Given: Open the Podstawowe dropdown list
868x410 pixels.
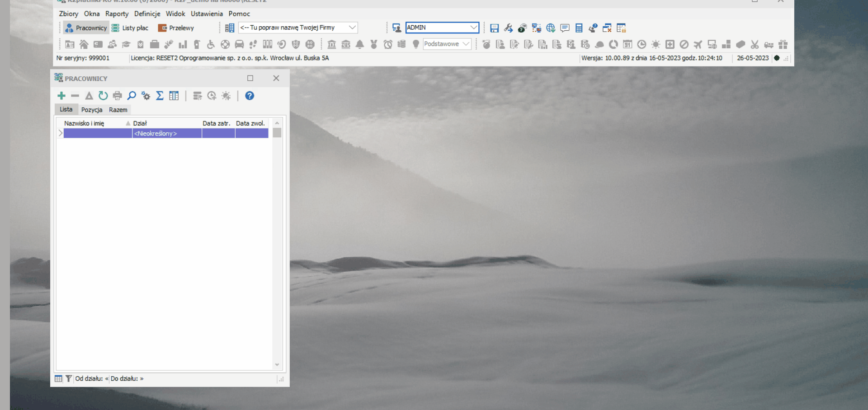Looking at the screenshot, I should pyautogui.click(x=466, y=44).
